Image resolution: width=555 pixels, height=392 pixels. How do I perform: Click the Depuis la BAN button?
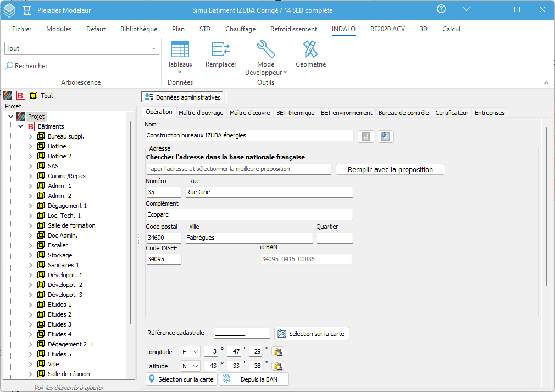(254, 379)
